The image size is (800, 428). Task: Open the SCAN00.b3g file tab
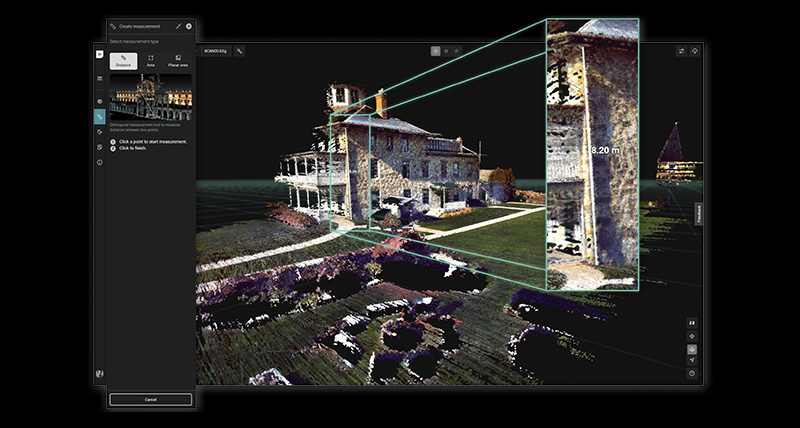[215, 51]
